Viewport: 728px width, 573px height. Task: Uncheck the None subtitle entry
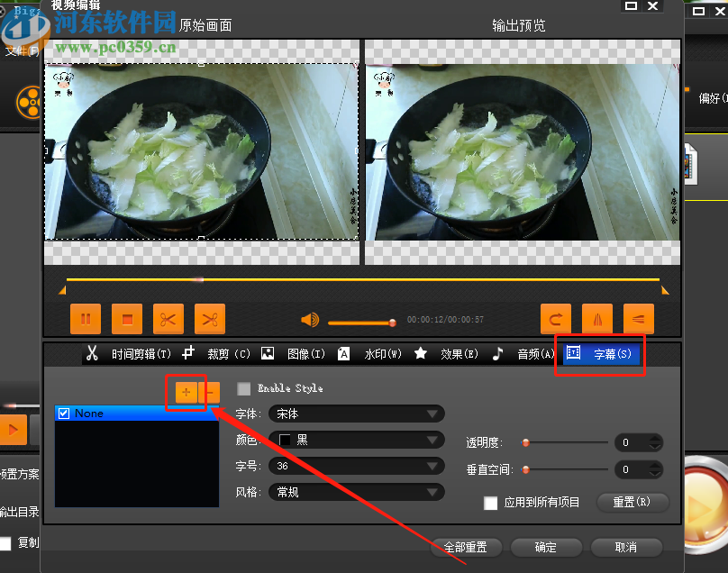[x=63, y=413]
